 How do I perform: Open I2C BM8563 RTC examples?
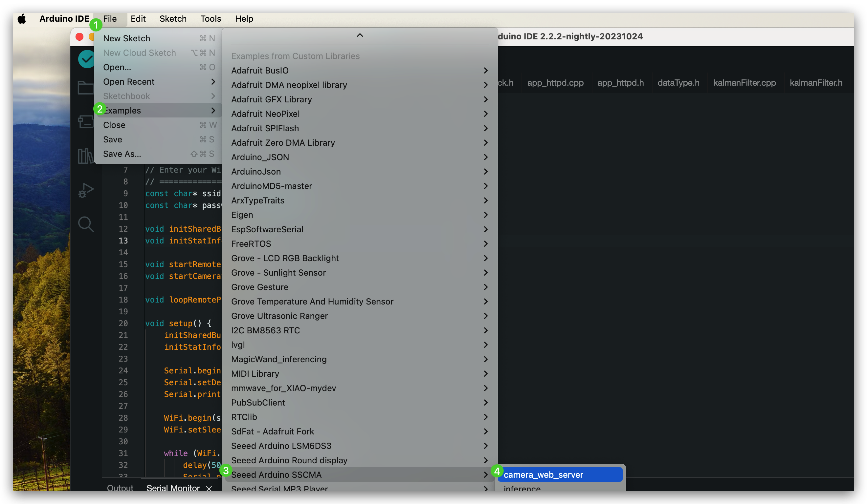[360, 330]
